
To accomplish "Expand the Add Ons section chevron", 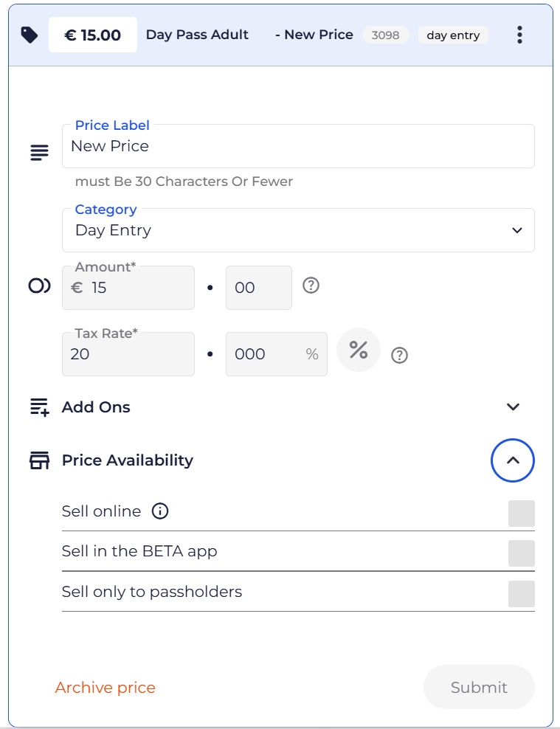I will tap(513, 407).
